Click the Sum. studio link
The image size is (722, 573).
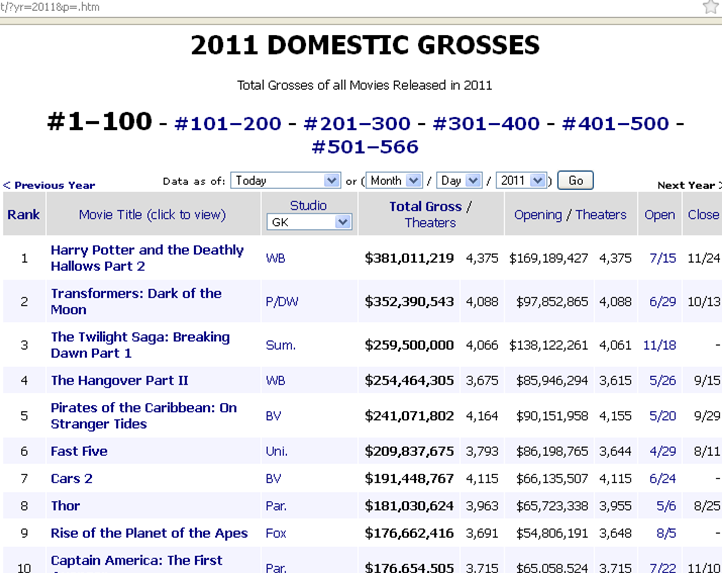coord(280,345)
